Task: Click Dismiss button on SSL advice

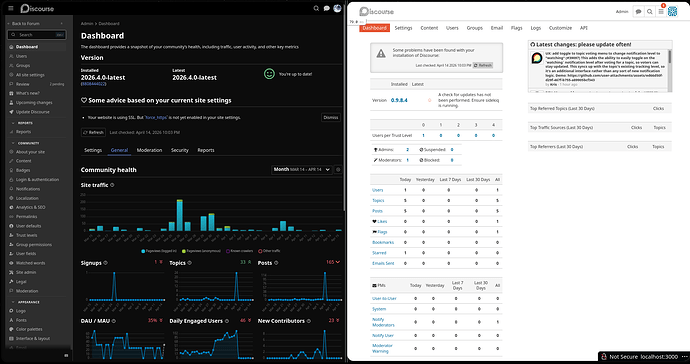Action: point(330,118)
